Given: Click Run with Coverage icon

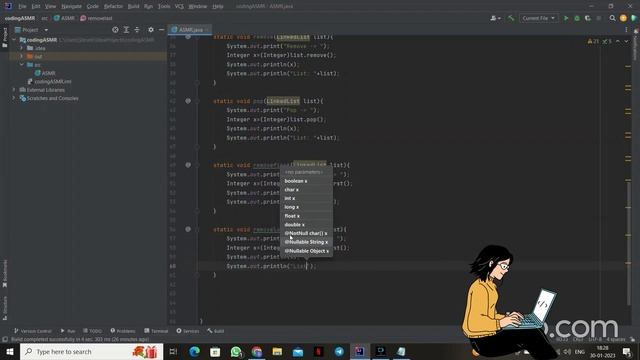Looking at the screenshot, I should point(588,18).
